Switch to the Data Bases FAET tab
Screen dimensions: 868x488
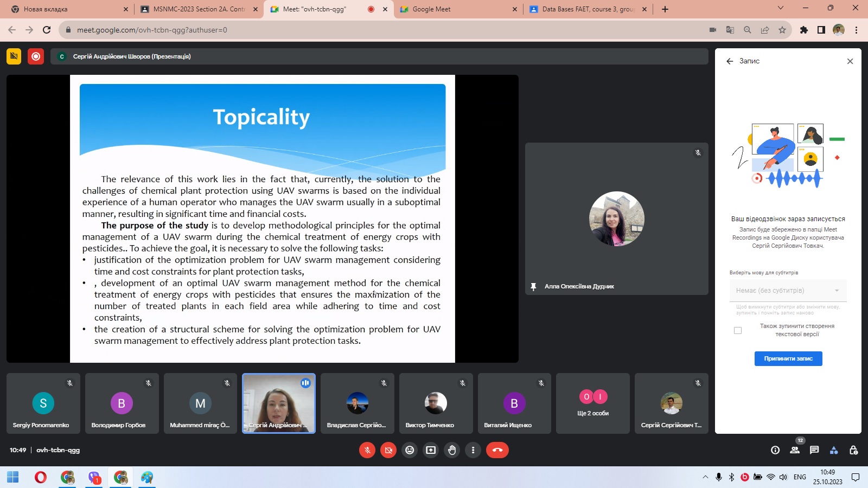588,9
